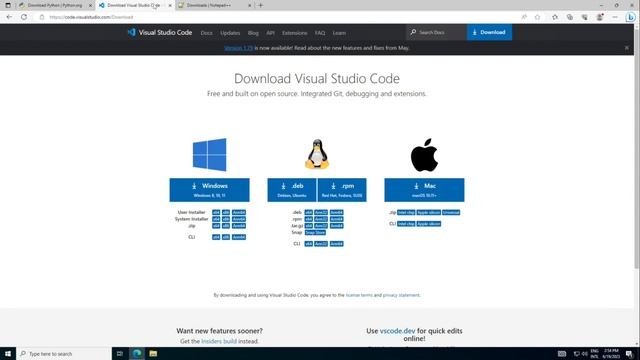View site information lock icon
This screenshot has height=360, width=640.
(42, 17)
